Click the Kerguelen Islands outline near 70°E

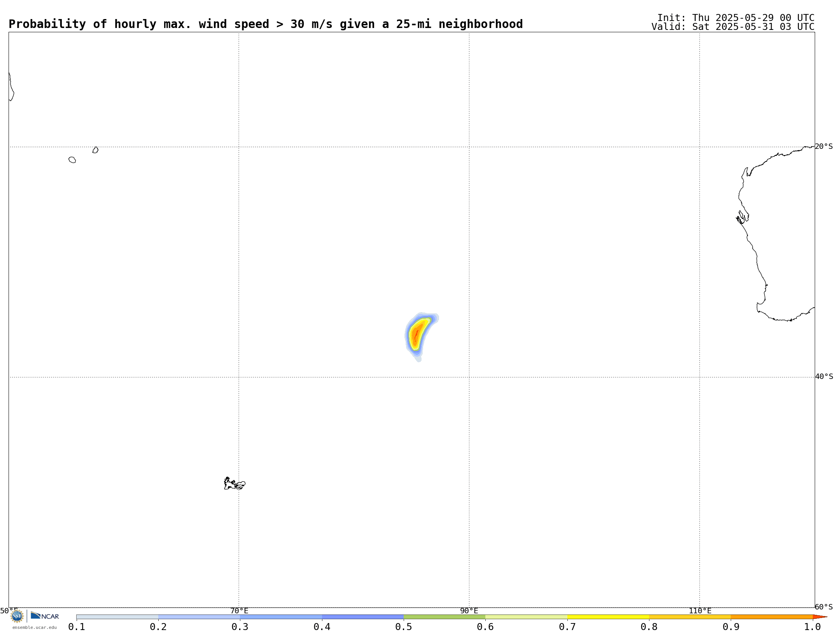tap(234, 484)
